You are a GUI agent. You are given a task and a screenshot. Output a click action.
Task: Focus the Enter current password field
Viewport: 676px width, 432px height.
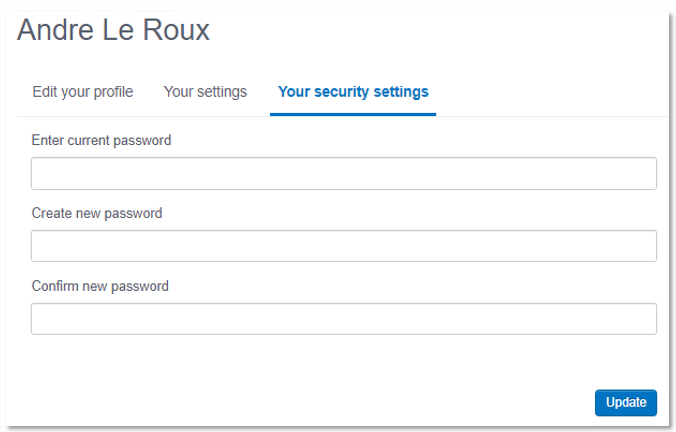344,173
